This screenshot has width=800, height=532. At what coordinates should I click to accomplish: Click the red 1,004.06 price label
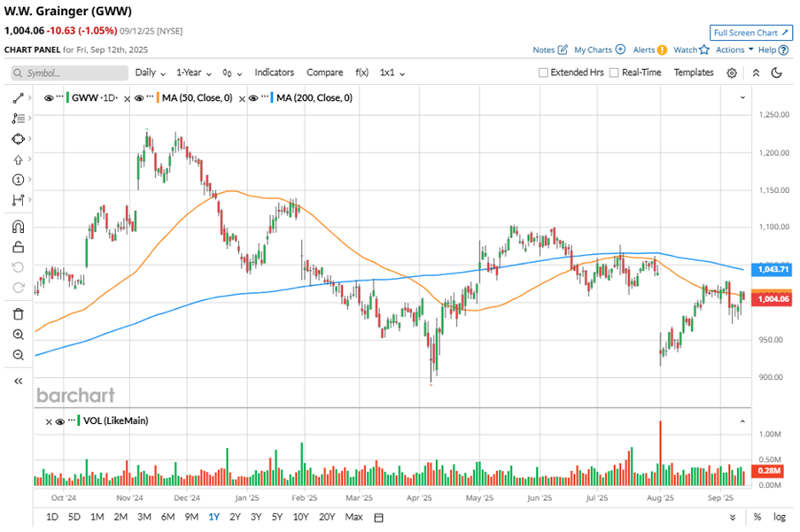[x=773, y=298]
